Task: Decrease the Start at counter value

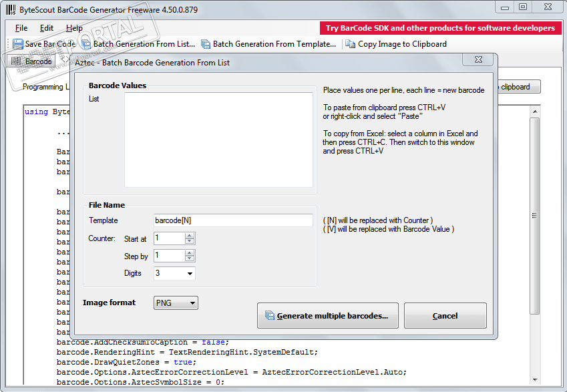Action: tap(190, 241)
